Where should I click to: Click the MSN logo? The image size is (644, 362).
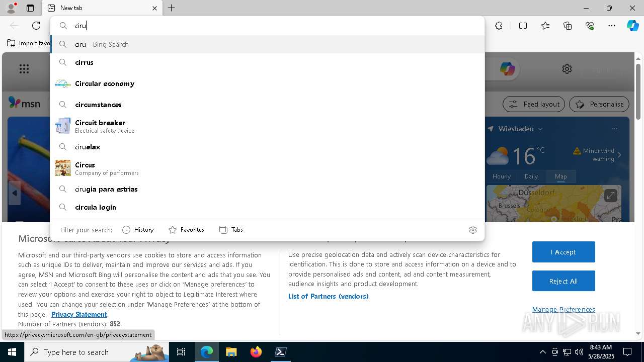pyautogui.click(x=25, y=104)
